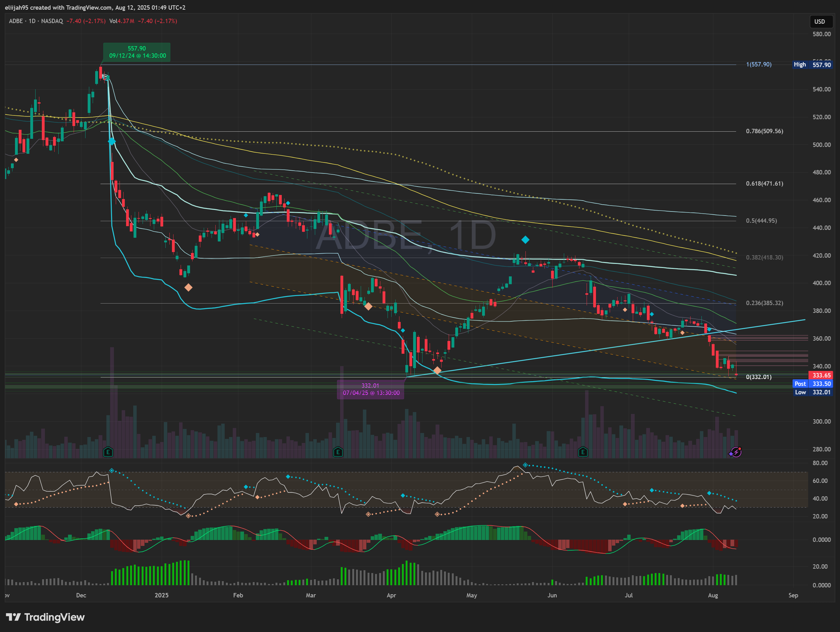Click the orange diamond below the April low
This screenshot has height=632, width=840.
tap(437, 370)
